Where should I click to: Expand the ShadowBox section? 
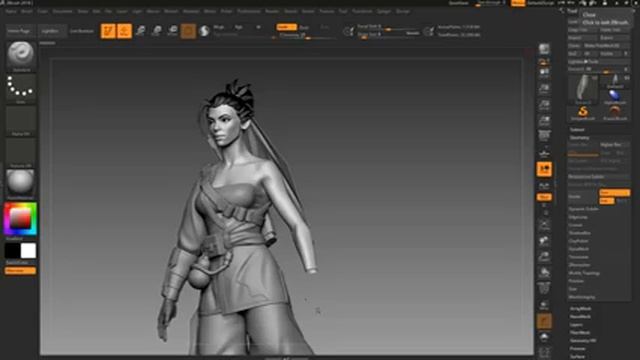pyautogui.click(x=580, y=233)
